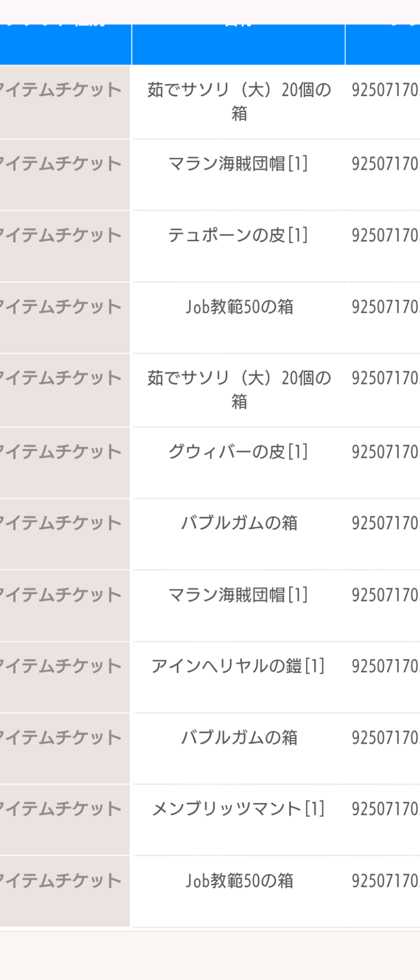
Task: Select the second マラン海賊団帽[1] entry
Action: [238, 595]
